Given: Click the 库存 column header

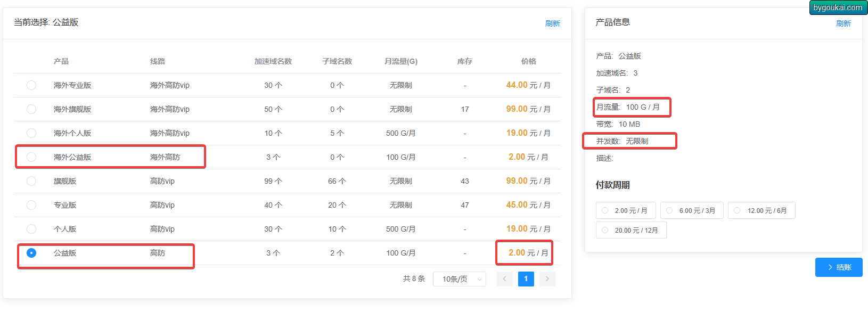Looking at the screenshot, I should click(x=465, y=61).
